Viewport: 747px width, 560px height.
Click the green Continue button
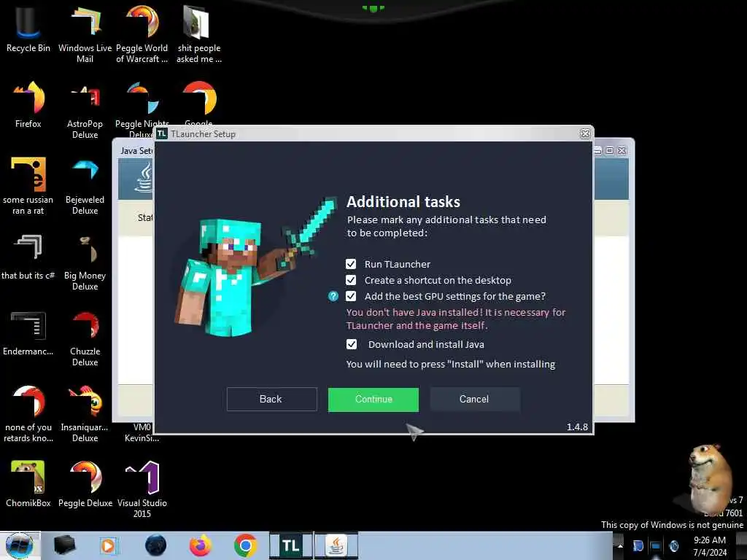click(x=373, y=399)
